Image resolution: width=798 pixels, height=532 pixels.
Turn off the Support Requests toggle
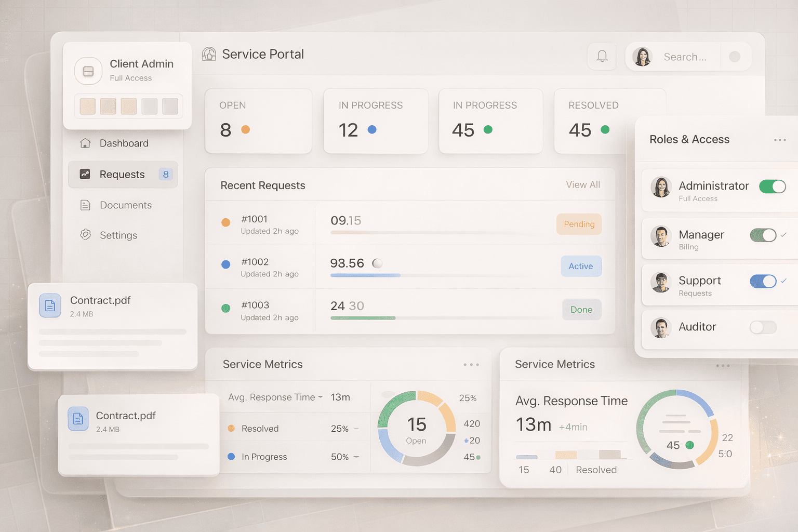coord(763,281)
